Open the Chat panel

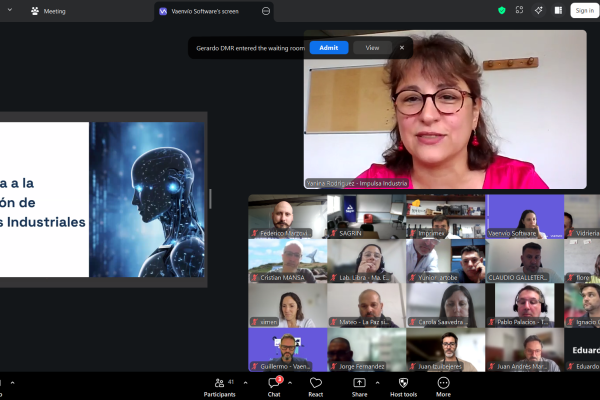tap(273, 384)
